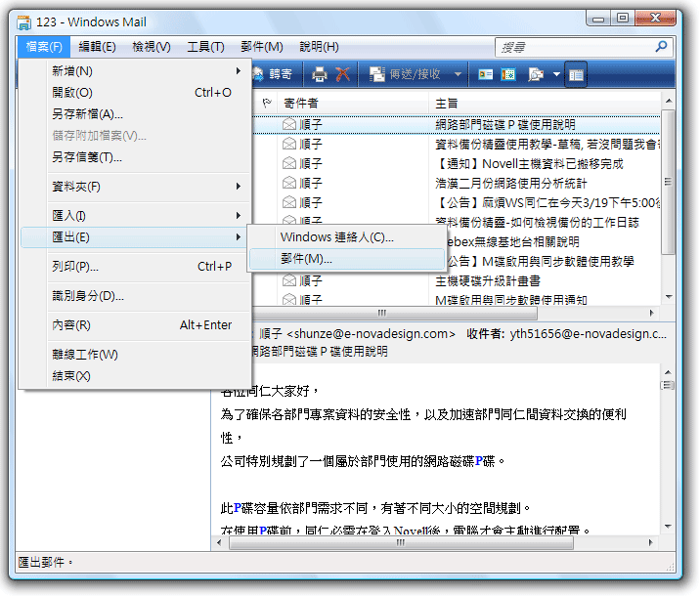Open the File (檔案) menu
The height and width of the screenshot is (596, 700).
click(44, 46)
